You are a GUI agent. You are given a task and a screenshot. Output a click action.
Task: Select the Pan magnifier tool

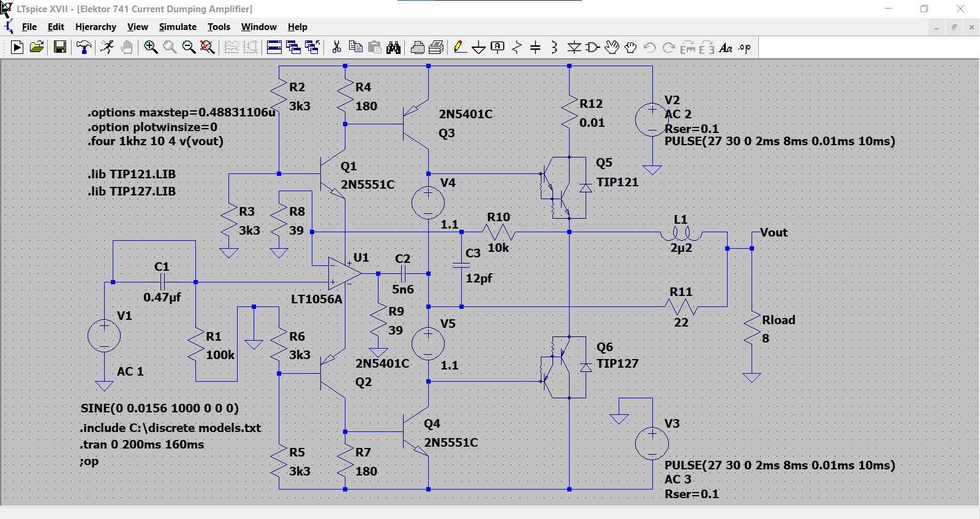click(170, 47)
